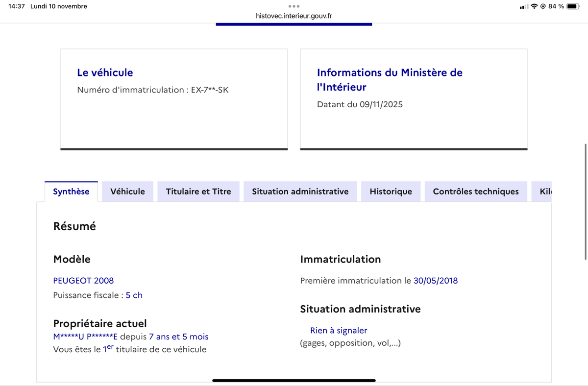Click 'Rien à signaler' status text
Image resolution: width=588 pixels, height=386 pixels.
[x=339, y=331]
